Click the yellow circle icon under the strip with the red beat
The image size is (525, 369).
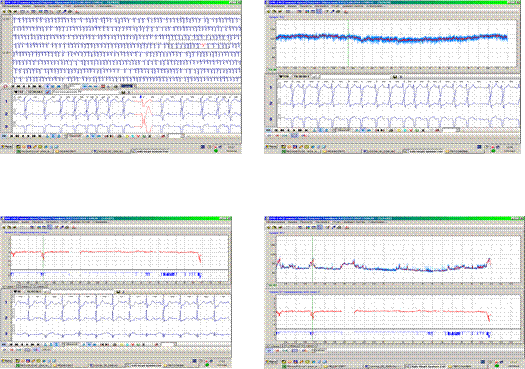click(127, 136)
